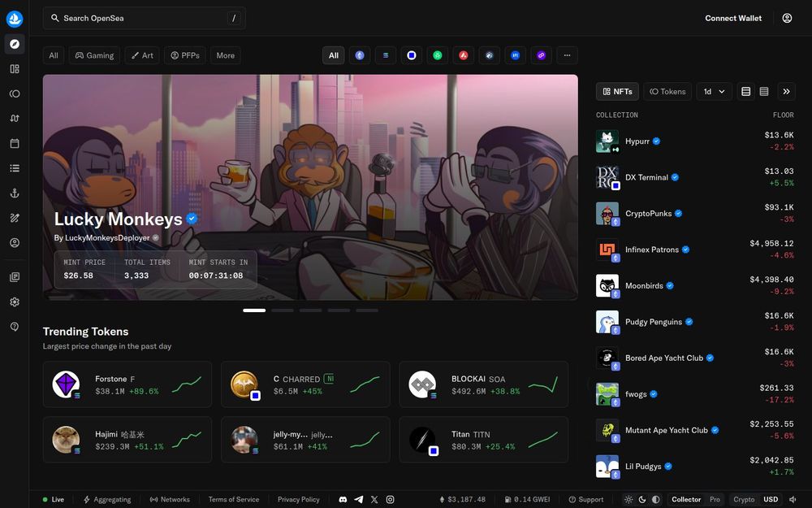Open the Drops calendar icon in sidebar
This screenshot has height=508, width=812.
click(x=15, y=143)
